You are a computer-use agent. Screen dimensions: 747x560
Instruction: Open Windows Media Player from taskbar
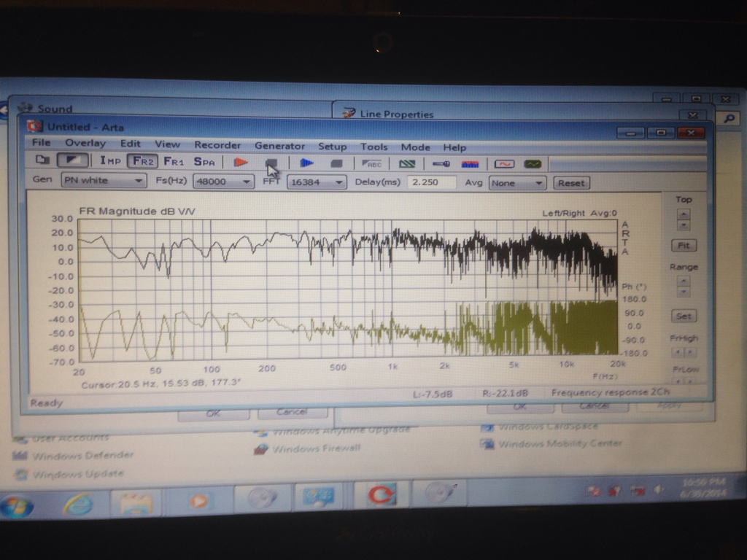click(198, 502)
